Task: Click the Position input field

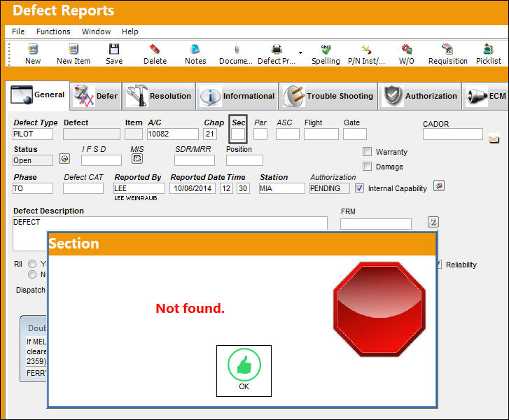Action: pyautogui.click(x=244, y=160)
